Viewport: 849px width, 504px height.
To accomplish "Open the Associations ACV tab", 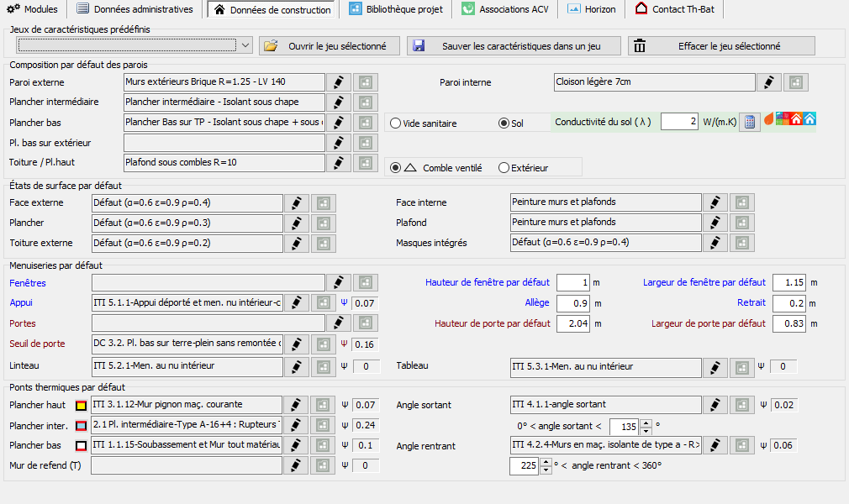I will pos(505,9).
